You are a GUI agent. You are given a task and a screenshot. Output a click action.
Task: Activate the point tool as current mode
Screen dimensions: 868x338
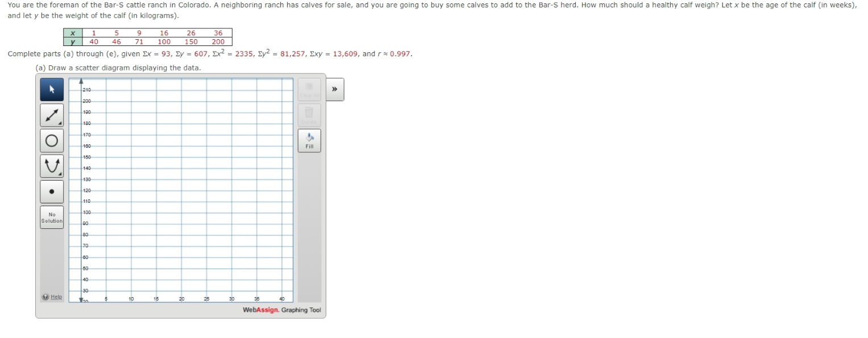tap(51, 191)
